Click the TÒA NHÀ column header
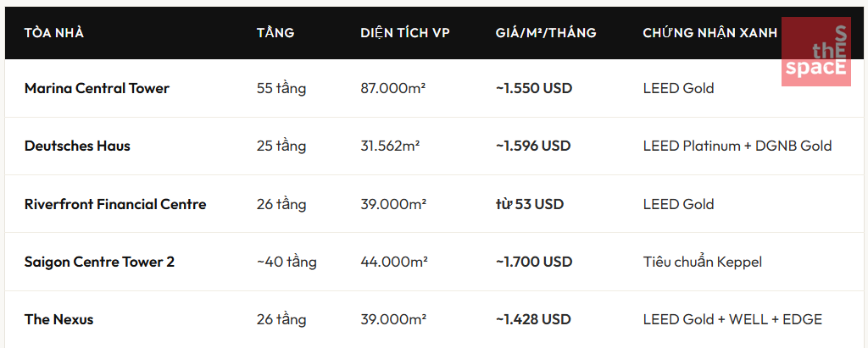Image resolution: width=868 pixels, height=348 pixels. click(54, 33)
